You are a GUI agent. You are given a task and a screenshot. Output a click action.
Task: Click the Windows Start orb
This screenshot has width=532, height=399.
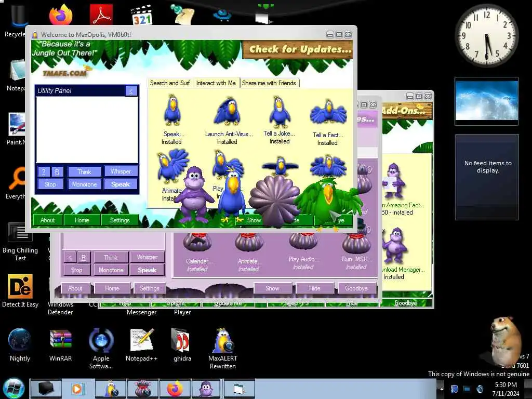(x=14, y=388)
